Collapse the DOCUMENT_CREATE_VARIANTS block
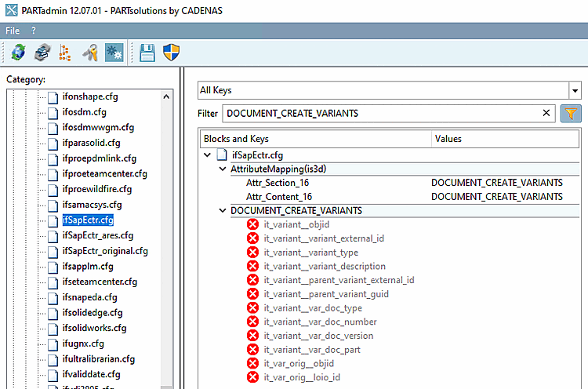The height and width of the screenshot is (389, 588). point(223,211)
